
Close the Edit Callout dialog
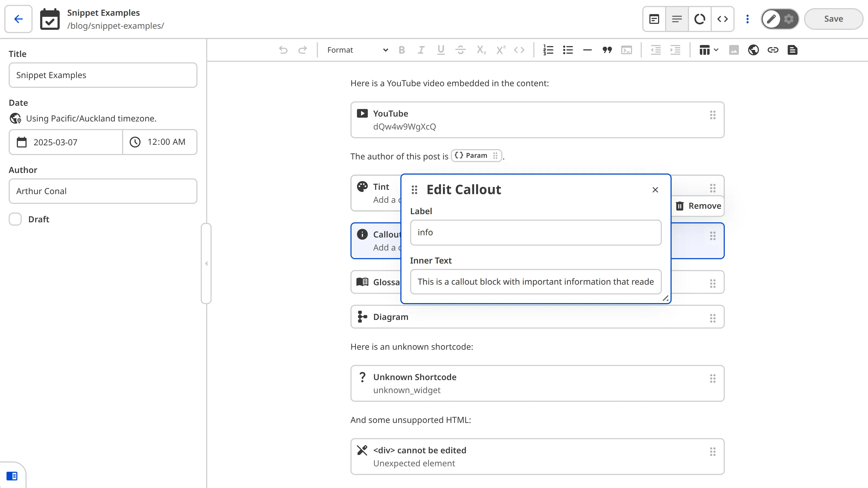pos(655,190)
